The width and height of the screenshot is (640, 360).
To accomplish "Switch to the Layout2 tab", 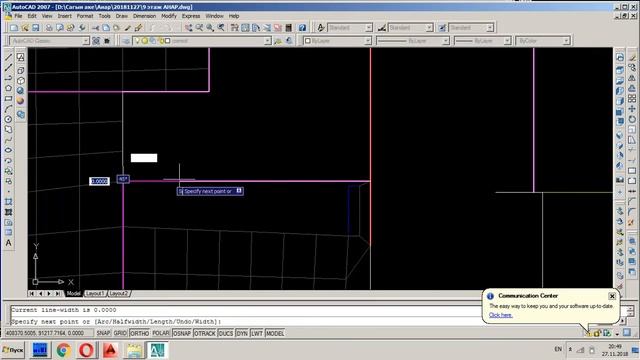I will click(119, 293).
